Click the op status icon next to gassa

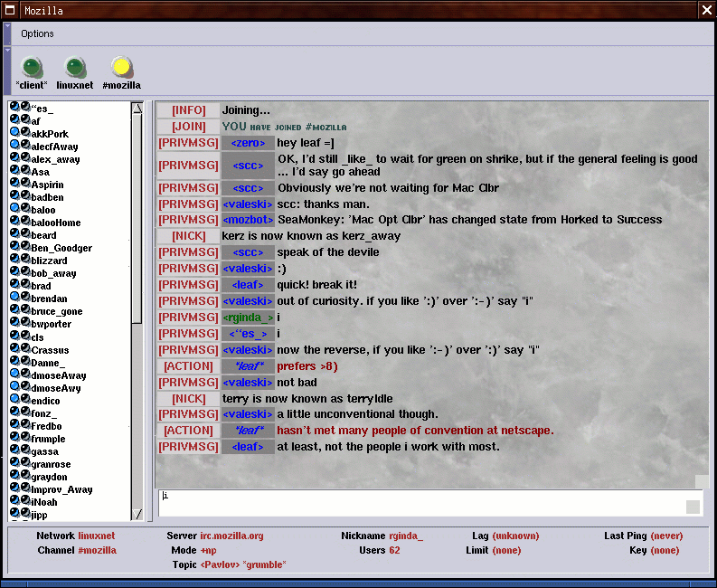point(14,450)
